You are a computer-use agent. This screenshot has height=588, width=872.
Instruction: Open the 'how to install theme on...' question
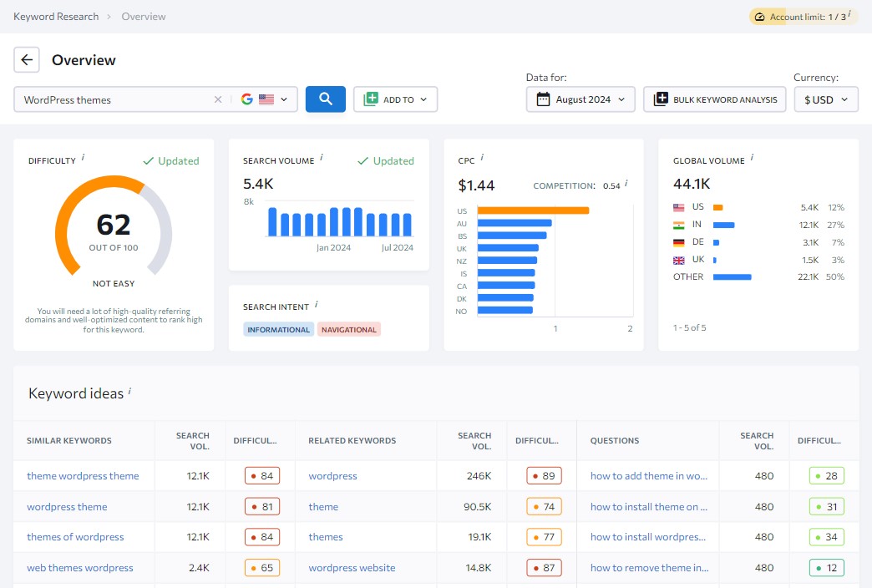[649, 507]
